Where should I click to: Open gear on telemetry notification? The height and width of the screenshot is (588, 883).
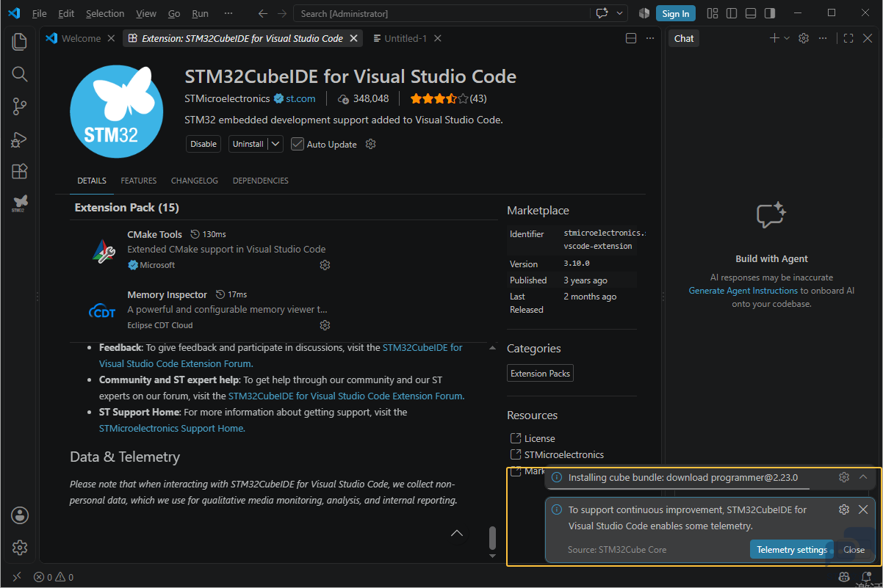(844, 509)
